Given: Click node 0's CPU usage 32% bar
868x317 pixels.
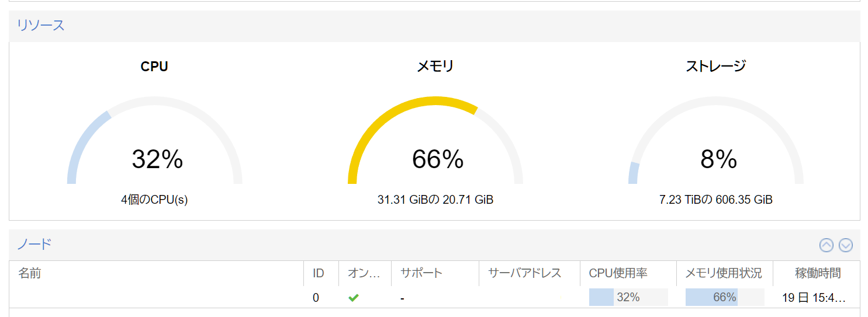Looking at the screenshot, I should pos(628,297).
